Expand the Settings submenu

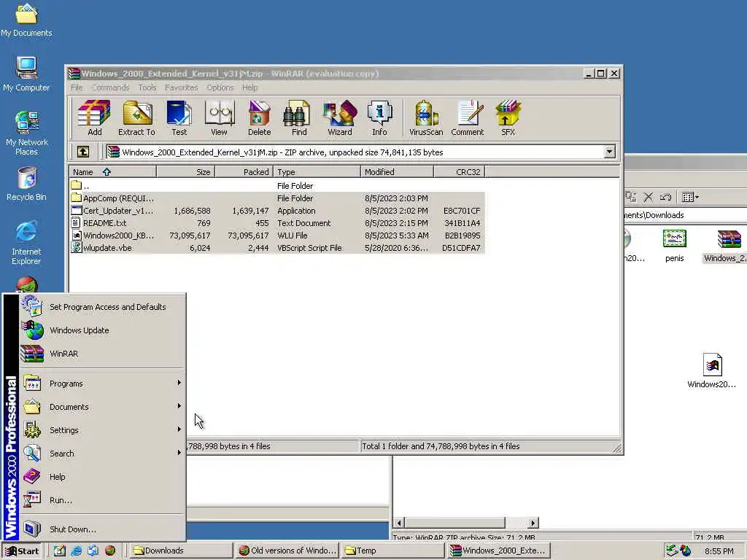(x=102, y=430)
